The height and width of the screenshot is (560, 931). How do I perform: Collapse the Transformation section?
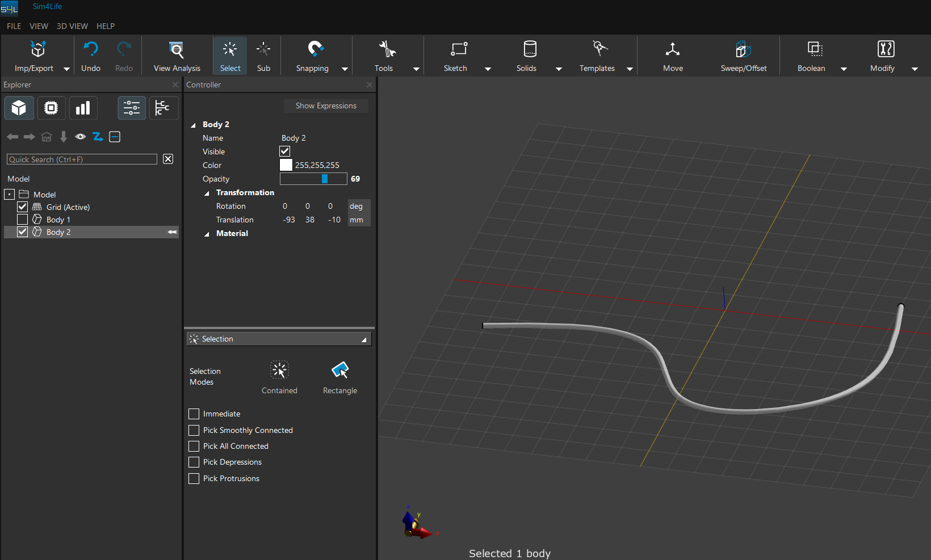[x=207, y=193]
